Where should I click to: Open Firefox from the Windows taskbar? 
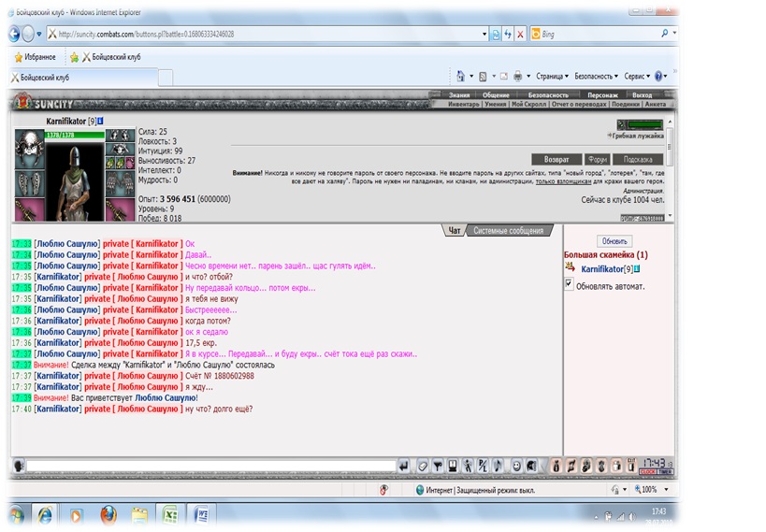click(108, 515)
